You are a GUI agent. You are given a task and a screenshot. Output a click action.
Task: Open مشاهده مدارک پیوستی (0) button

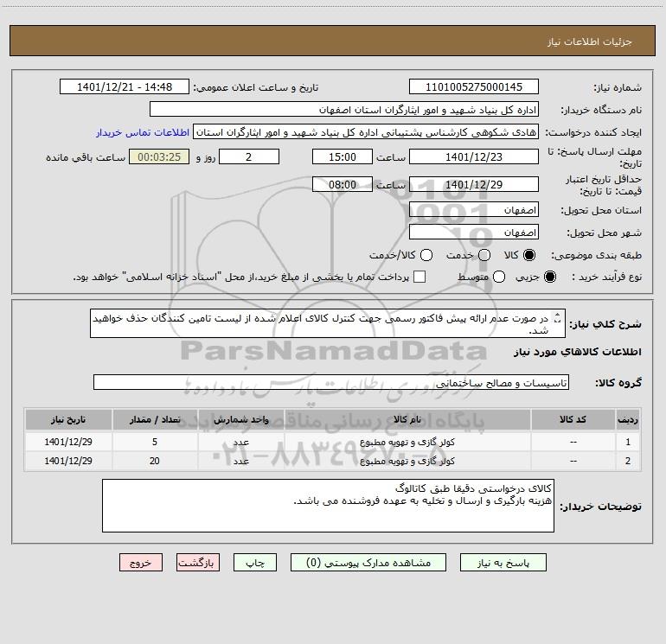pyautogui.click(x=368, y=563)
